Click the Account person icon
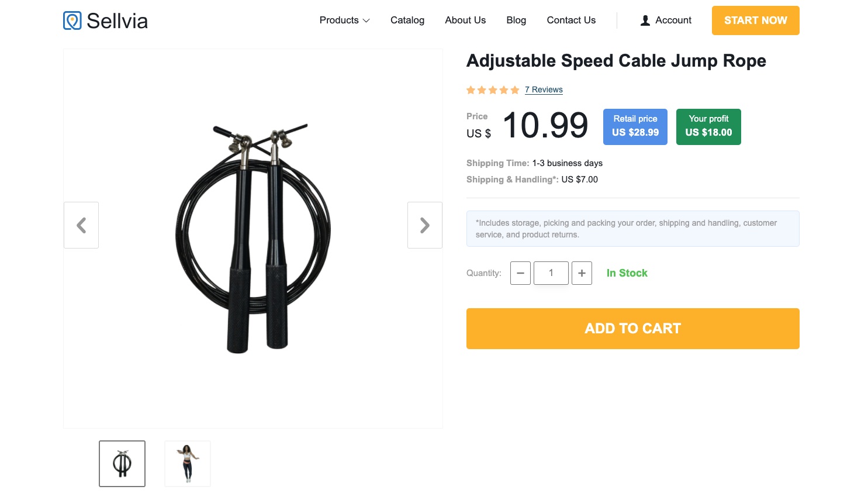 click(645, 20)
